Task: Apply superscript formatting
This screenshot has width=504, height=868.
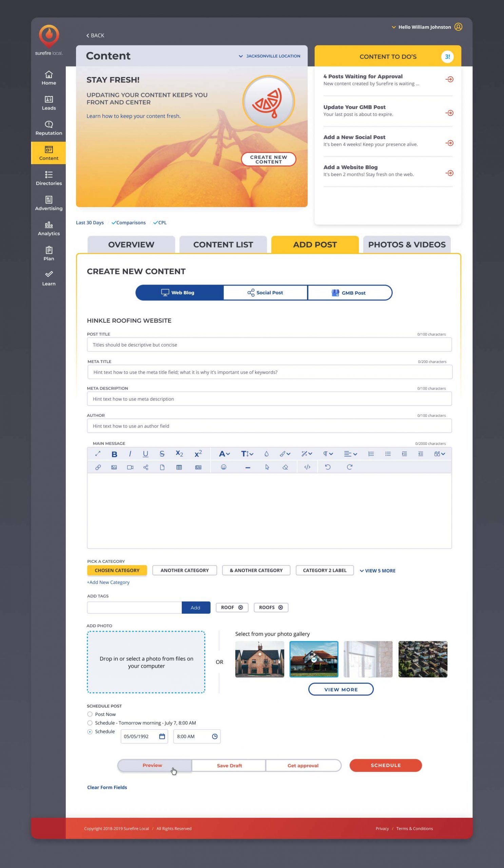Action: click(198, 454)
